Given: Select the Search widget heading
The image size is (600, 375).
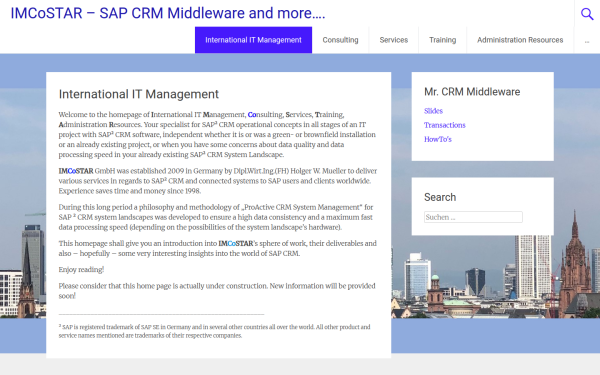Looking at the screenshot, I should point(440,197).
